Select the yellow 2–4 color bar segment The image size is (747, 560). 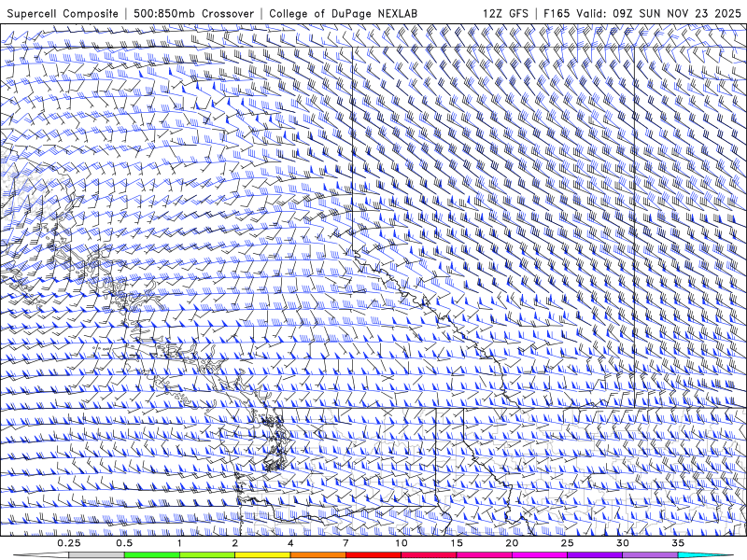click(262, 555)
